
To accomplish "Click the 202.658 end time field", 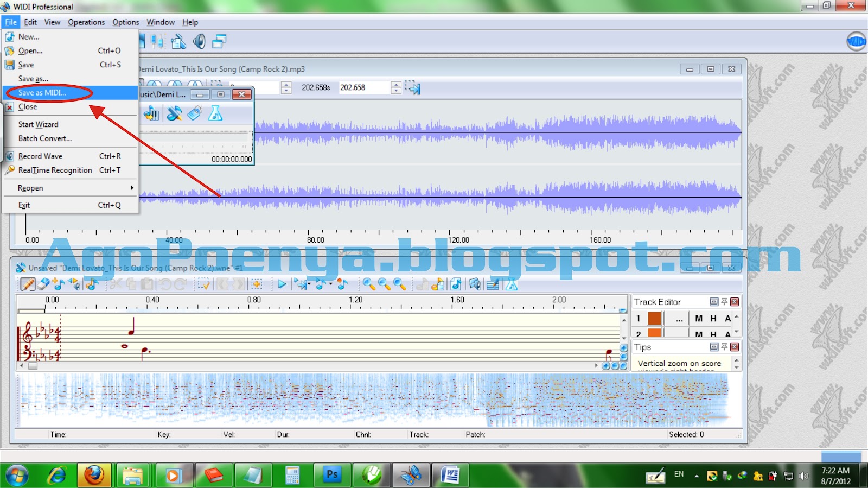I will click(364, 87).
